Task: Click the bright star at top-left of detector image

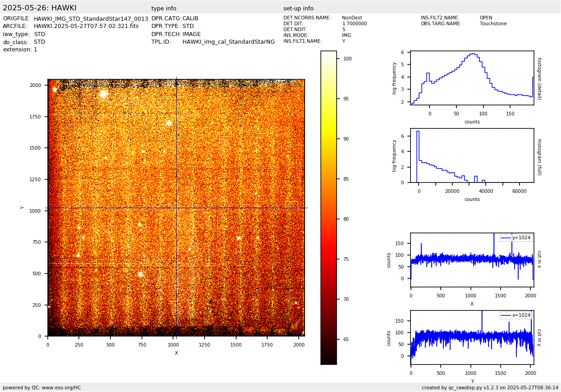Action: (104, 94)
